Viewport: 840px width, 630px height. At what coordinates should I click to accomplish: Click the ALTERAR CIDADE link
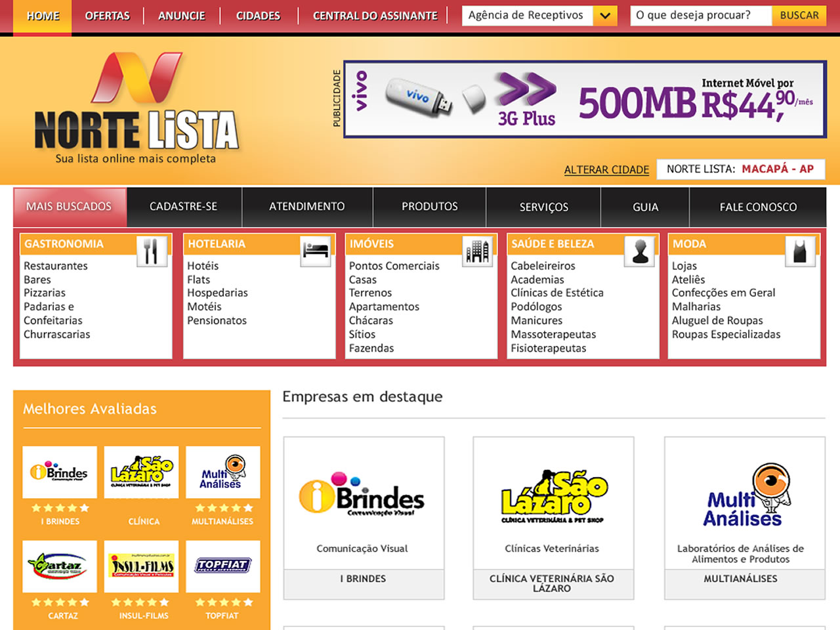(606, 170)
